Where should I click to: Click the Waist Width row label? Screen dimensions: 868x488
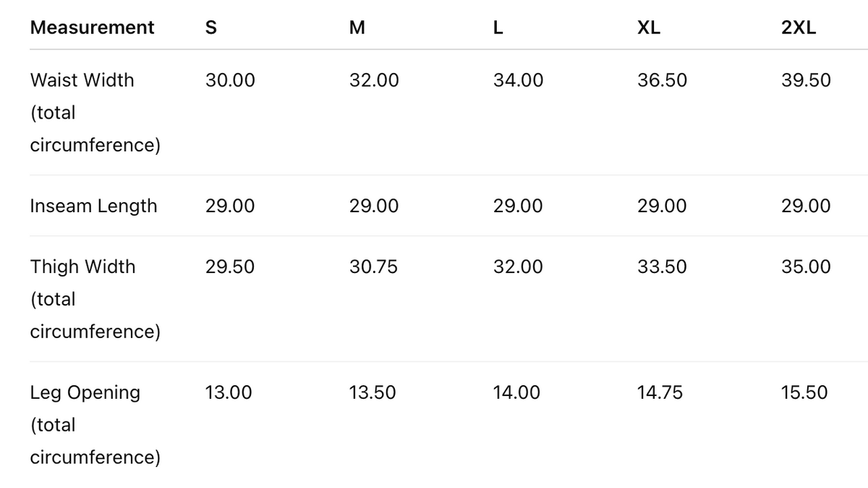(82, 80)
